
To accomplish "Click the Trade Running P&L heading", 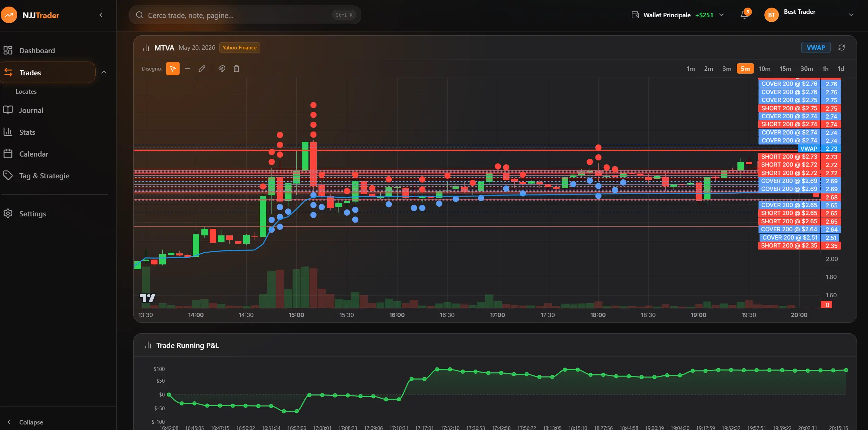I will click(188, 346).
